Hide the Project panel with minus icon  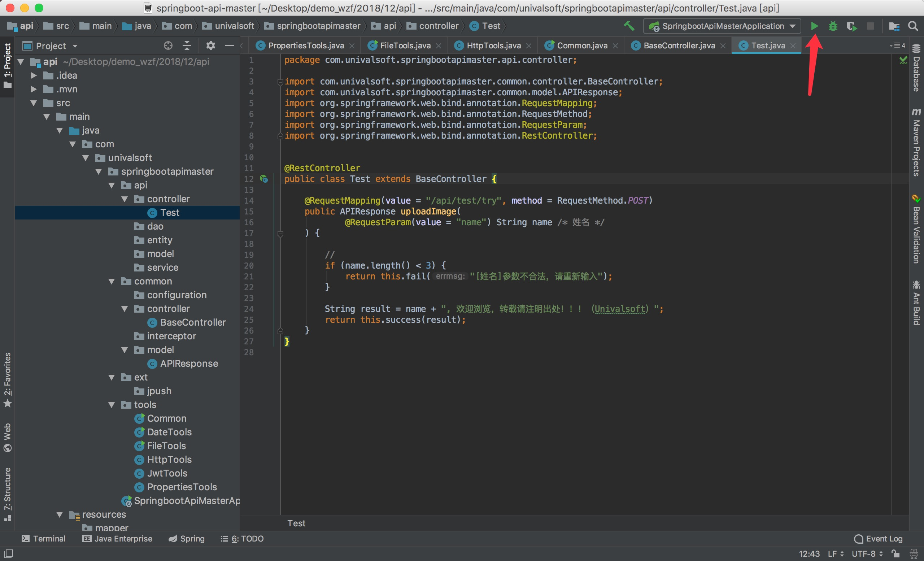pos(229,46)
